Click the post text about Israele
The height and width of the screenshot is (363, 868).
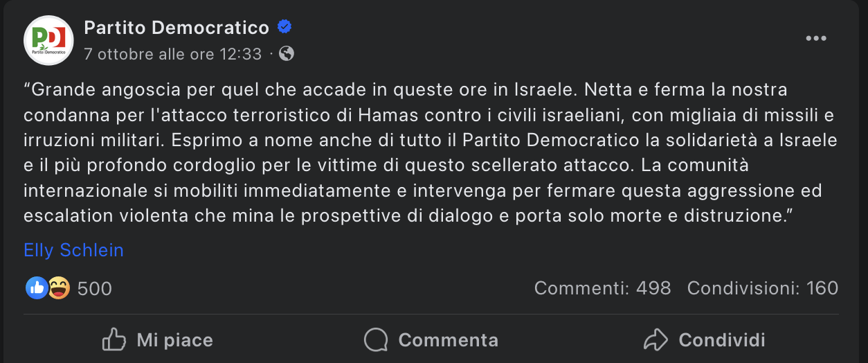429,152
